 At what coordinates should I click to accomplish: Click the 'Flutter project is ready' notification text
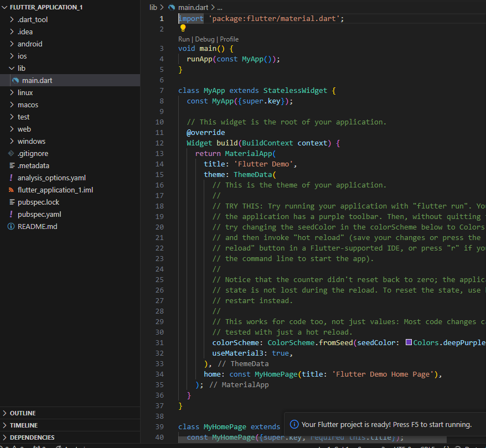pyautogui.click(x=386, y=424)
